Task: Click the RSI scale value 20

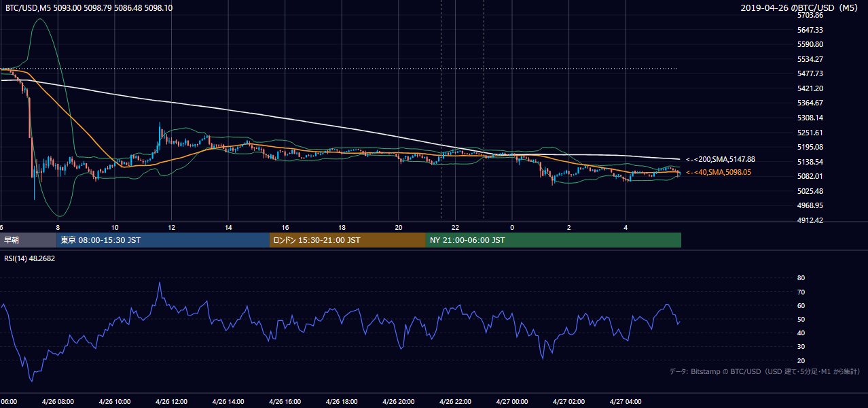Action: (801, 360)
